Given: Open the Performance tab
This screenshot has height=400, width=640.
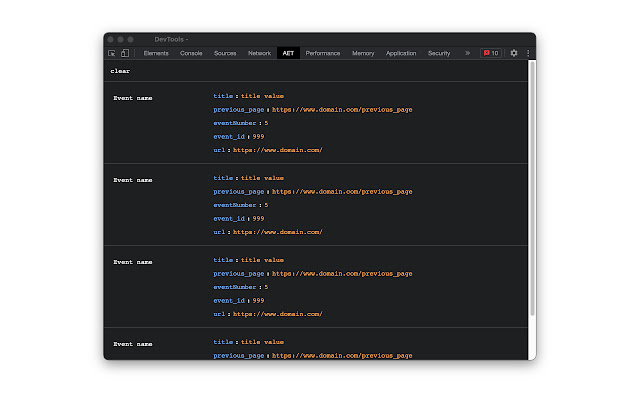Looking at the screenshot, I should coord(323,53).
